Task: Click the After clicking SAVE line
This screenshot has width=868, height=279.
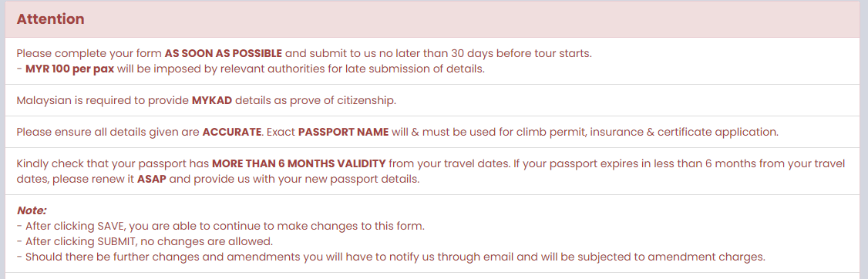Action: 220,226
